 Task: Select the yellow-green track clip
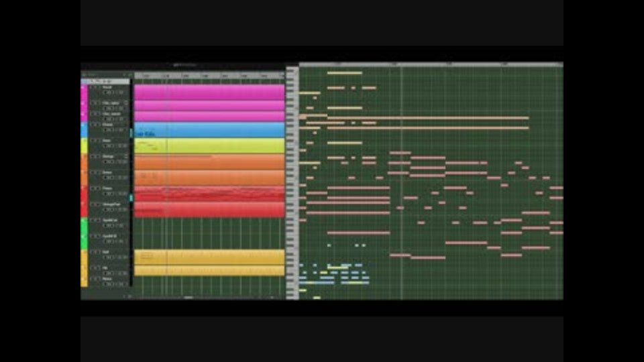pyautogui.click(x=209, y=145)
